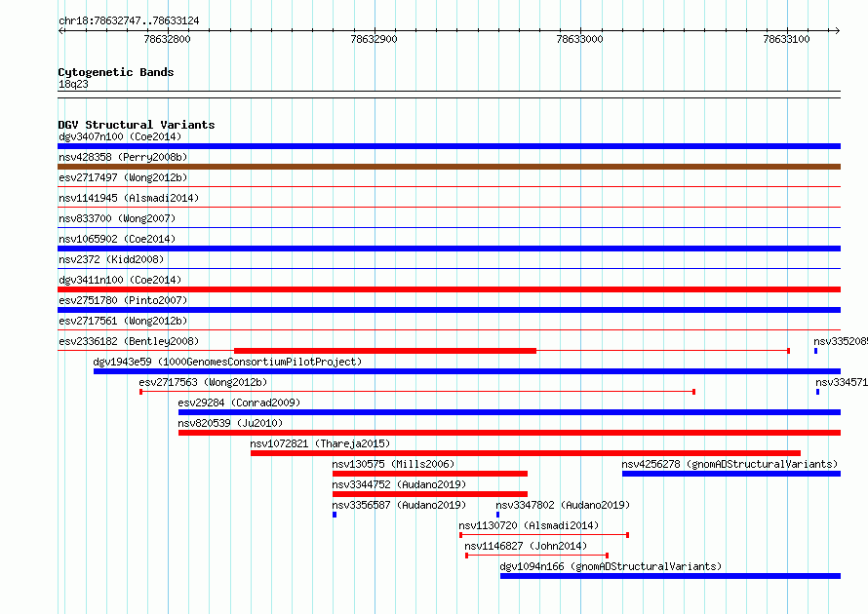
Task: Click the left ruler scroll arrow
Action: [x=61, y=31]
